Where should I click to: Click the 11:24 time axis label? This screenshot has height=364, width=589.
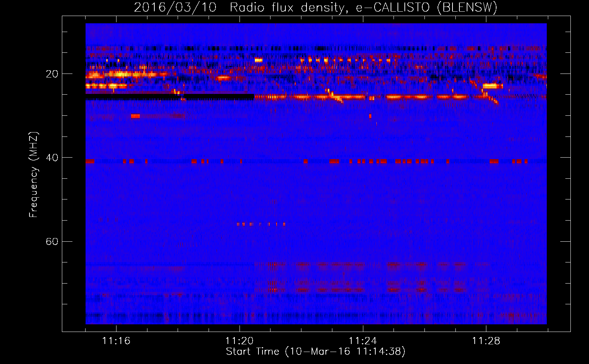tap(363, 341)
